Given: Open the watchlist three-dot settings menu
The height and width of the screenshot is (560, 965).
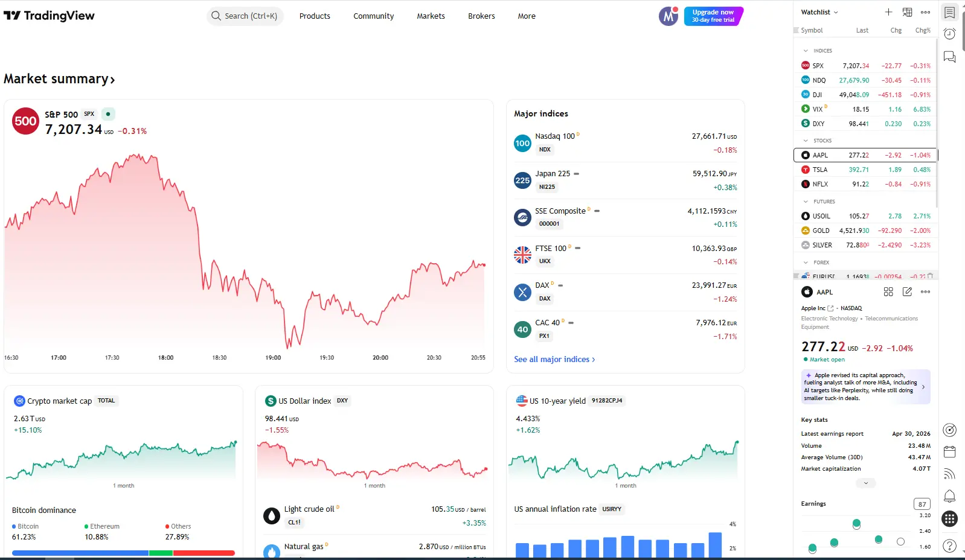Looking at the screenshot, I should click(925, 12).
